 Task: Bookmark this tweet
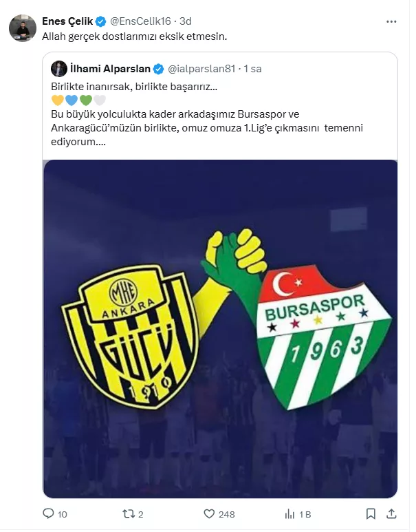371,513
